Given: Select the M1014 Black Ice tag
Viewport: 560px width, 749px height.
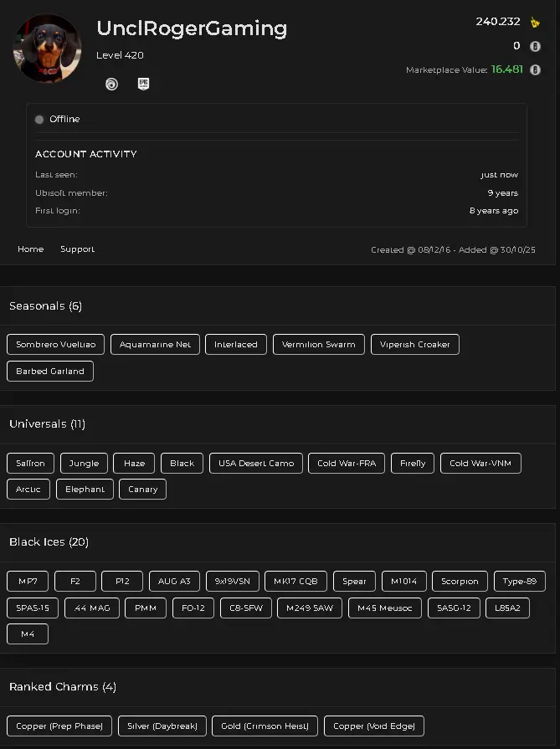Looking at the screenshot, I should [403, 582].
